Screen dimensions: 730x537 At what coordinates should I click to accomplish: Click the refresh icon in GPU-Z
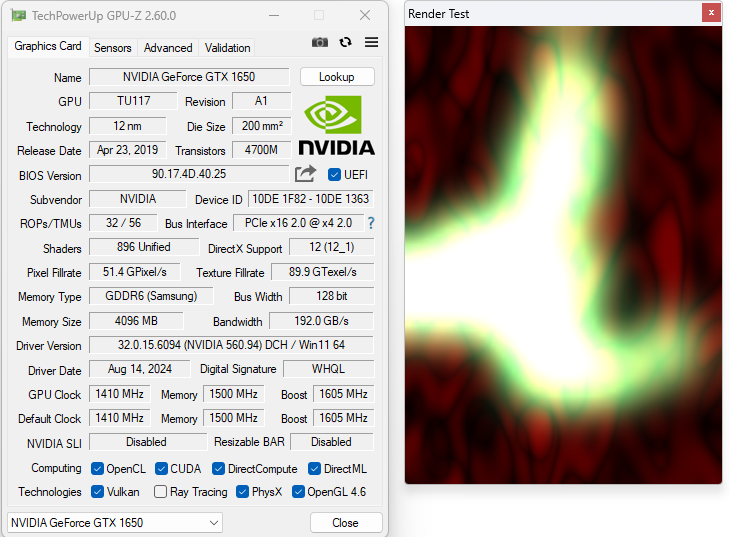345,42
